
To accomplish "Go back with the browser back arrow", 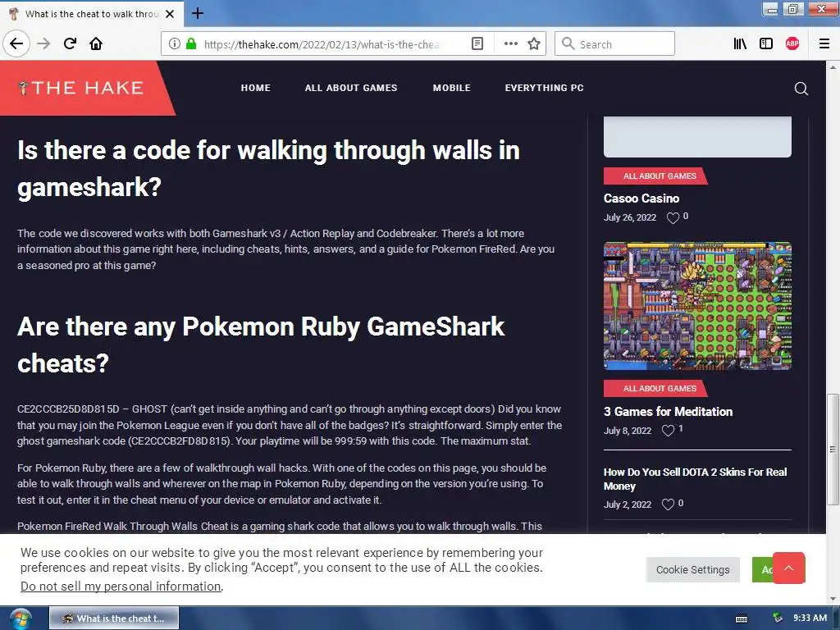I will coord(16,43).
